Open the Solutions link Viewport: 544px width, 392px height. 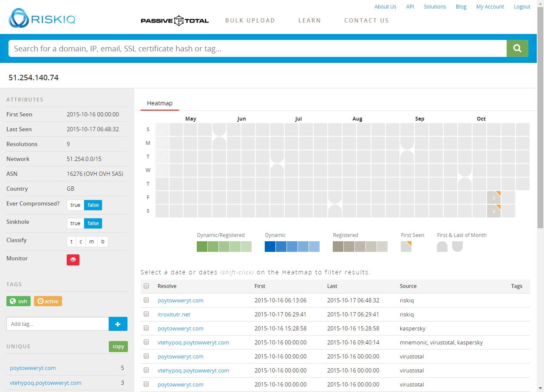pyautogui.click(x=435, y=6)
